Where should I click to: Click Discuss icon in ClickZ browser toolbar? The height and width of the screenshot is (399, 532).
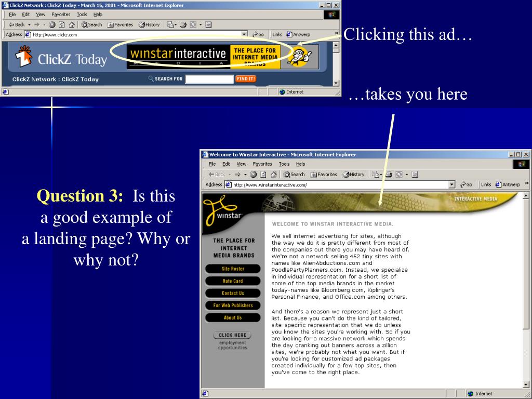coord(208,24)
